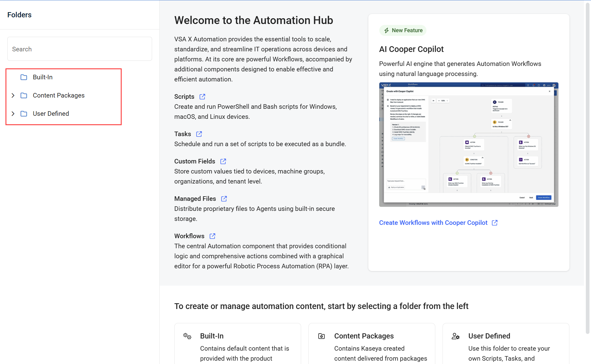Viewport: 591px width, 364px height.
Task: Click the lightning bolt New Feature icon
Action: (x=386, y=30)
